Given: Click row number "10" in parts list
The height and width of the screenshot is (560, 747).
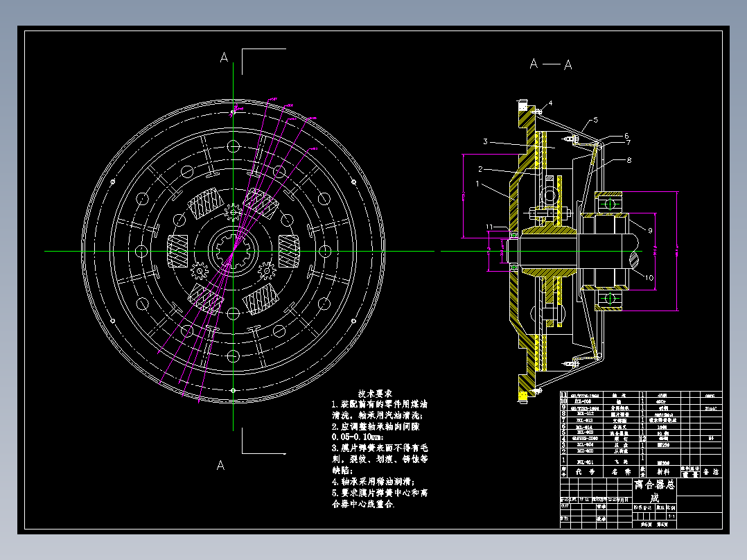Looking at the screenshot, I should [x=563, y=401].
